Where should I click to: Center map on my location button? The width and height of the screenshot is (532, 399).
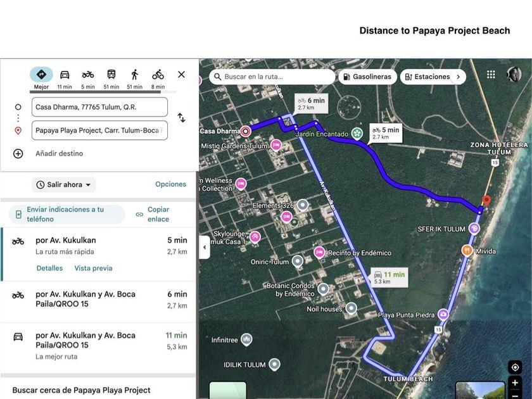pos(515,367)
